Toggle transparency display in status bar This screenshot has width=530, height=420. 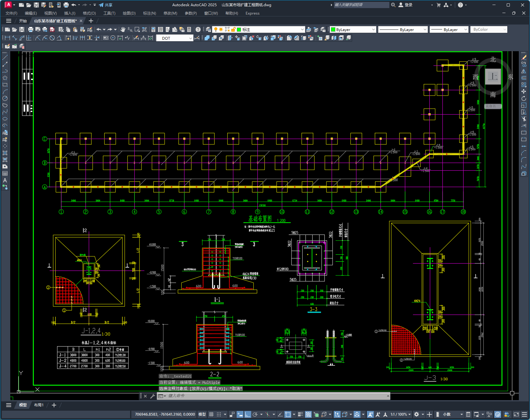pos(308,414)
